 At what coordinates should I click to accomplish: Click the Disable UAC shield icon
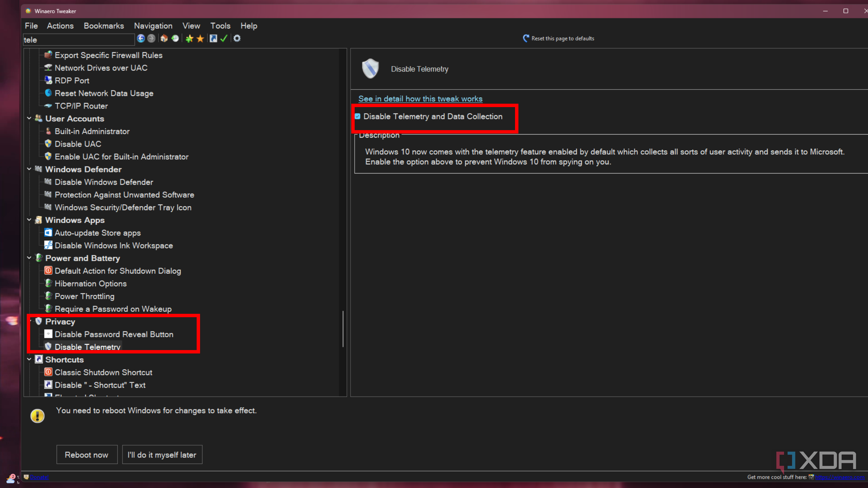point(48,144)
